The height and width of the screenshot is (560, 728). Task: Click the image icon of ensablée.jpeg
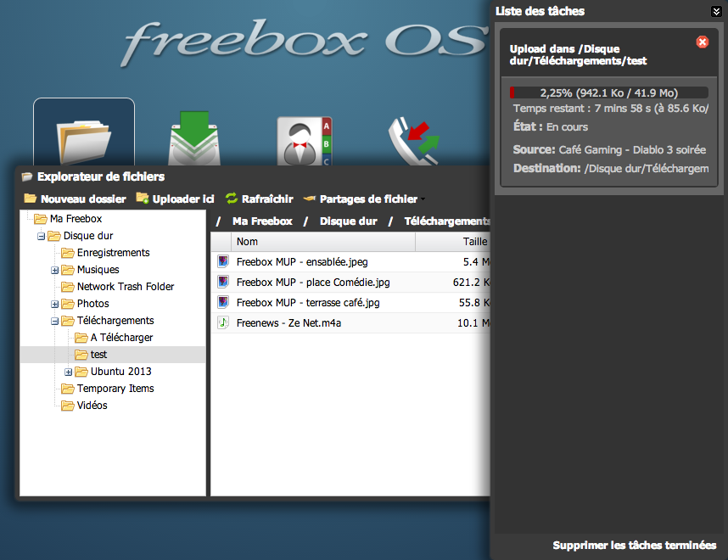click(x=223, y=261)
